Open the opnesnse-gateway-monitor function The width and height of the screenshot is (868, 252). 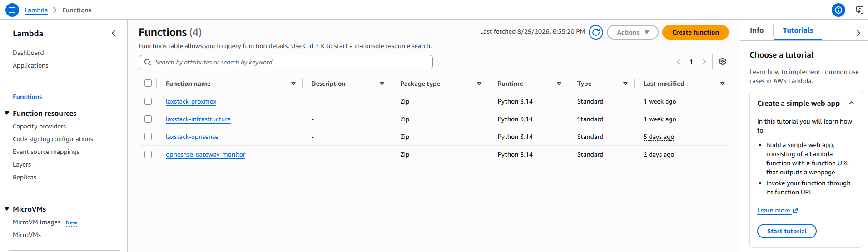click(205, 154)
